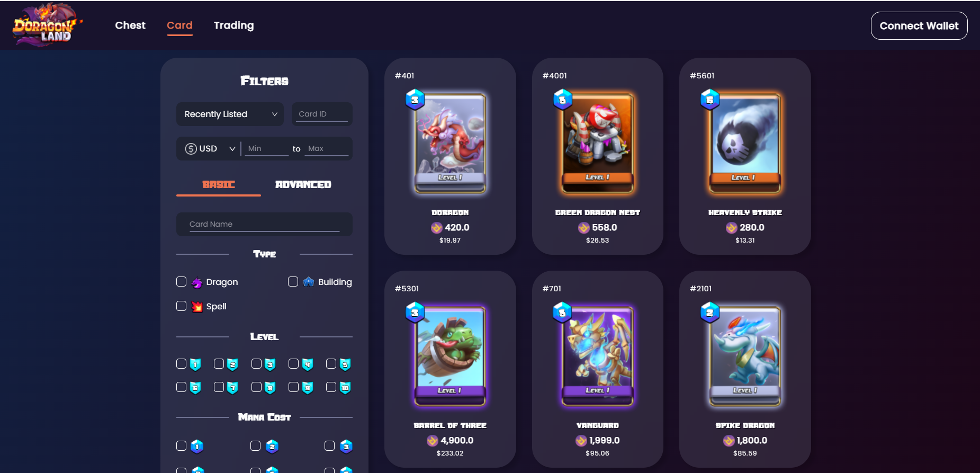This screenshot has width=980, height=473.
Task: Focus the Card Name search field
Action: click(264, 225)
